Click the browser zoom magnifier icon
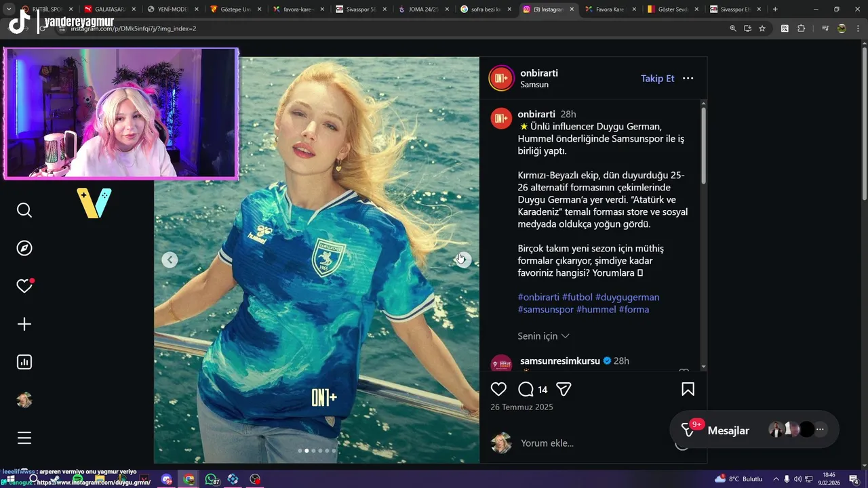The width and height of the screenshot is (868, 488). coord(732,28)
